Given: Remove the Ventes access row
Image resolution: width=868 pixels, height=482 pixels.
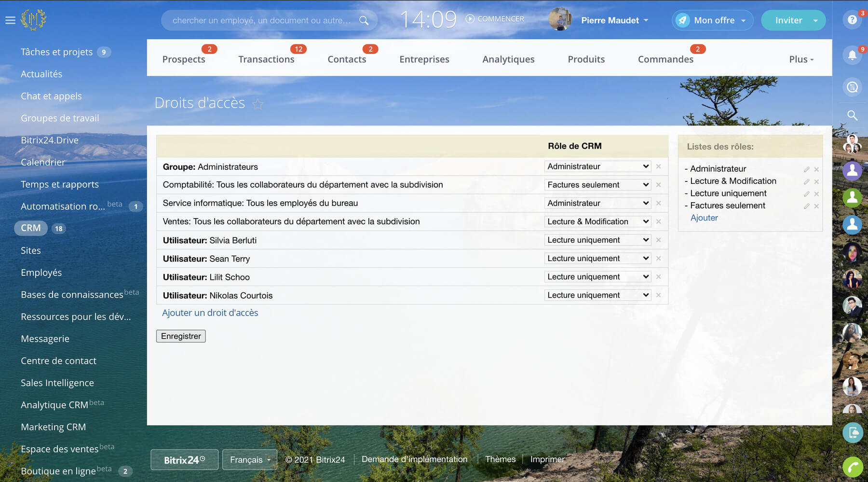Looking at the screenshot, I should (658, 221).
